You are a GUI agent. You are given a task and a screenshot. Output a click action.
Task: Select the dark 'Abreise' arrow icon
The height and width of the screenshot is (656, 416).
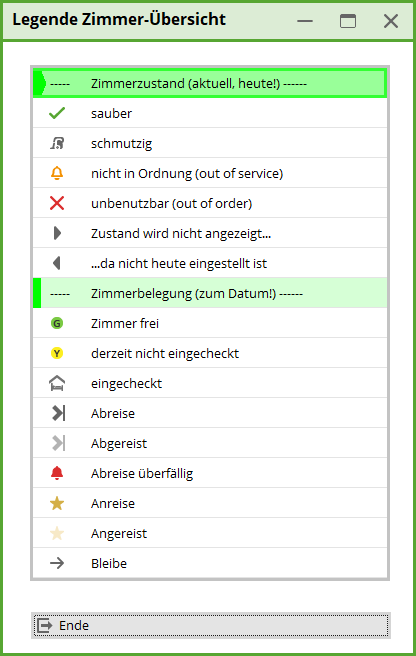[59, 413]
